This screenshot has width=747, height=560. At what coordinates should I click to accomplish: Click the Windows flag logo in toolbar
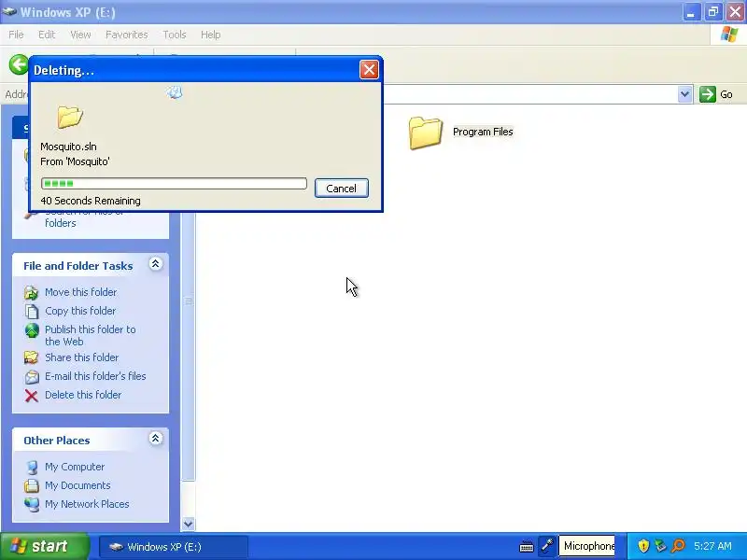pyautogui.click(x=729, y=35)
